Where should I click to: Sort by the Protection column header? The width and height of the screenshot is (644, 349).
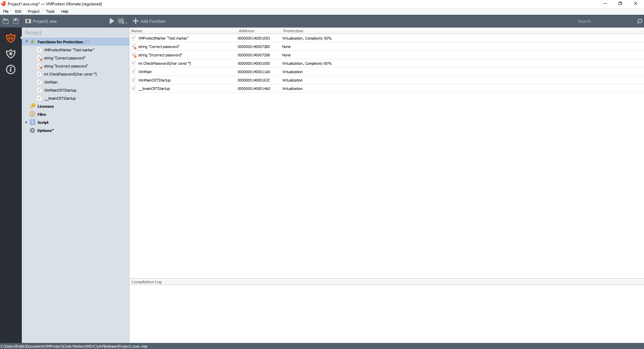click(293, 31)
